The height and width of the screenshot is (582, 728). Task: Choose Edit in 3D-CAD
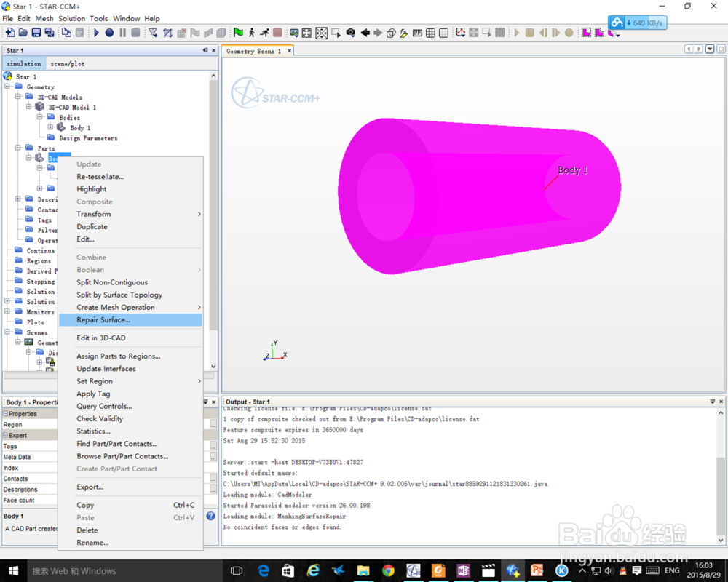131,338
